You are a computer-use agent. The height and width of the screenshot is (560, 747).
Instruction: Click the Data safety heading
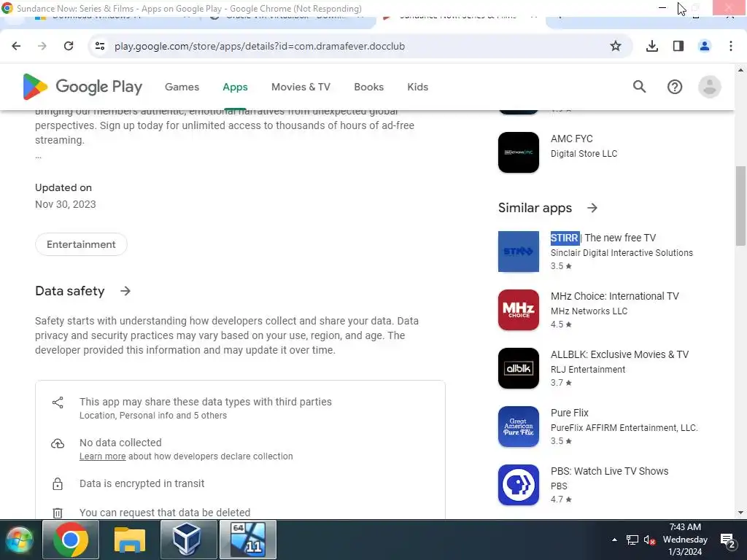click(69, 291)
